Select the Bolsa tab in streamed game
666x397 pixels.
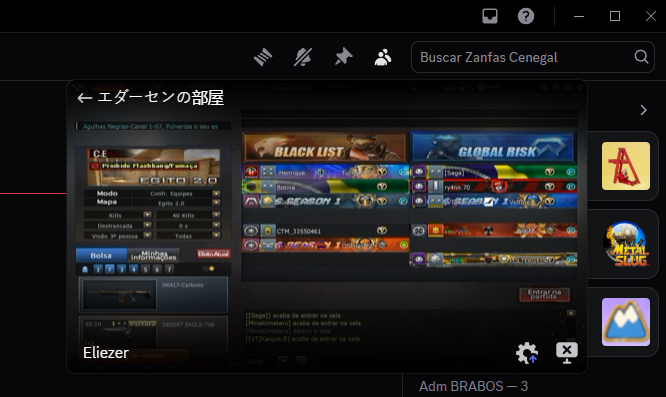tap(101, 256)
